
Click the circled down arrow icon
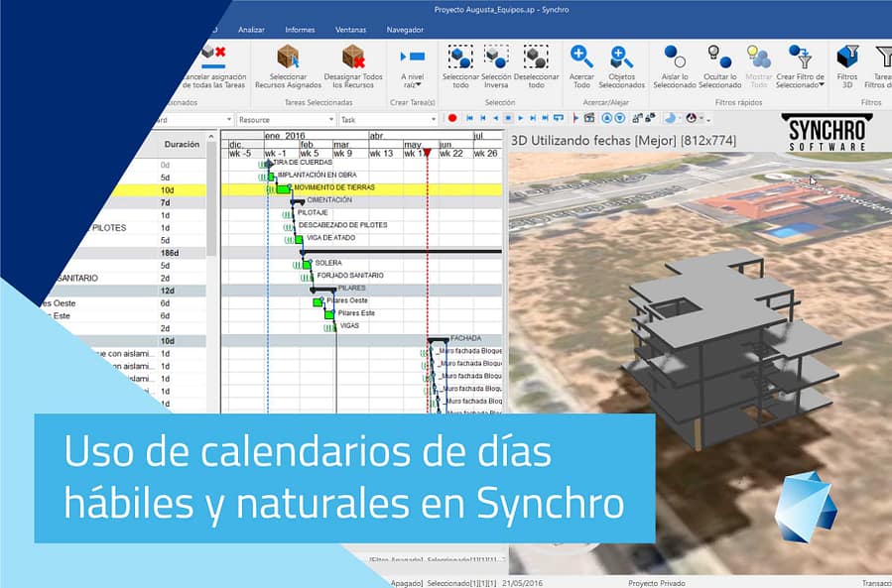pos(619,118)
